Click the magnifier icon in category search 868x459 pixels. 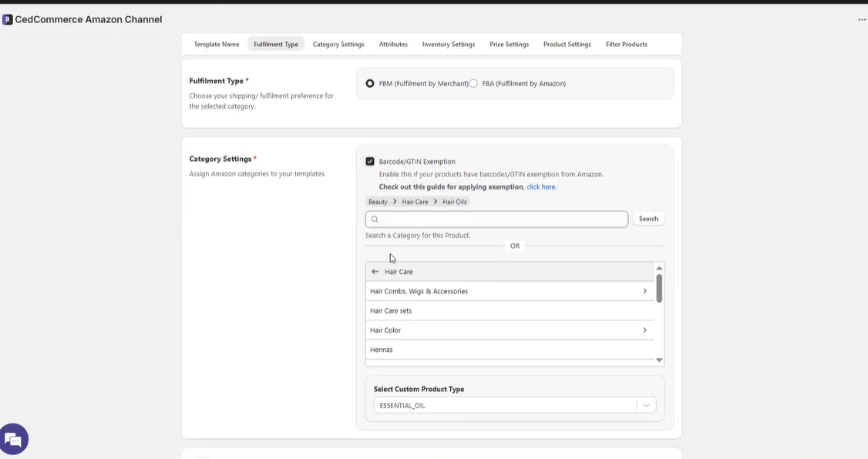coord(375,219)
